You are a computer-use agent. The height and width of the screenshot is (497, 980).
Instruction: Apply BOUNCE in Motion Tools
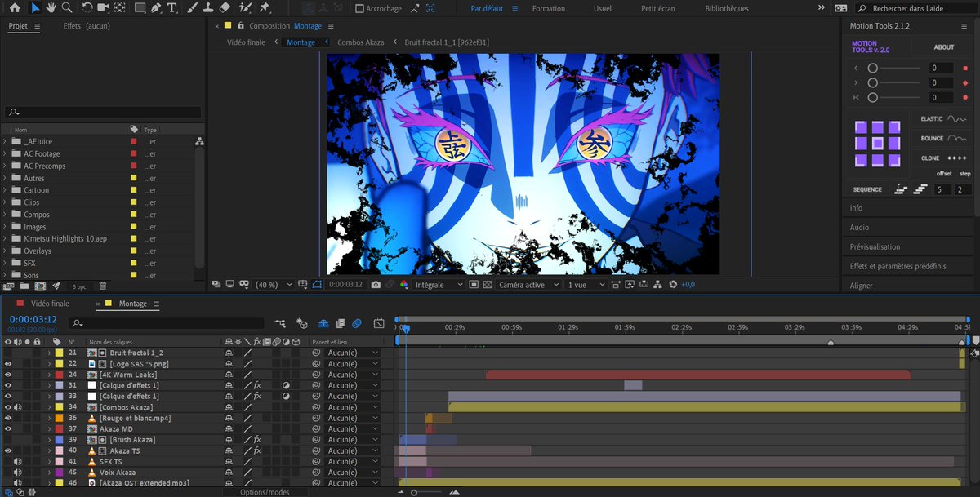click(x=943, y=139)
